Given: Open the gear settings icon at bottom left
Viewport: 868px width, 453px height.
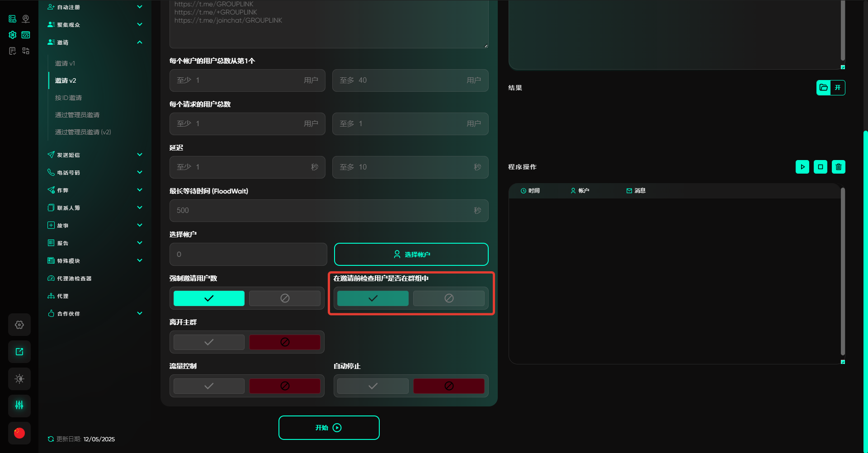Looking at the screenshot, I should pyautogui.click(x=19, y=325).
